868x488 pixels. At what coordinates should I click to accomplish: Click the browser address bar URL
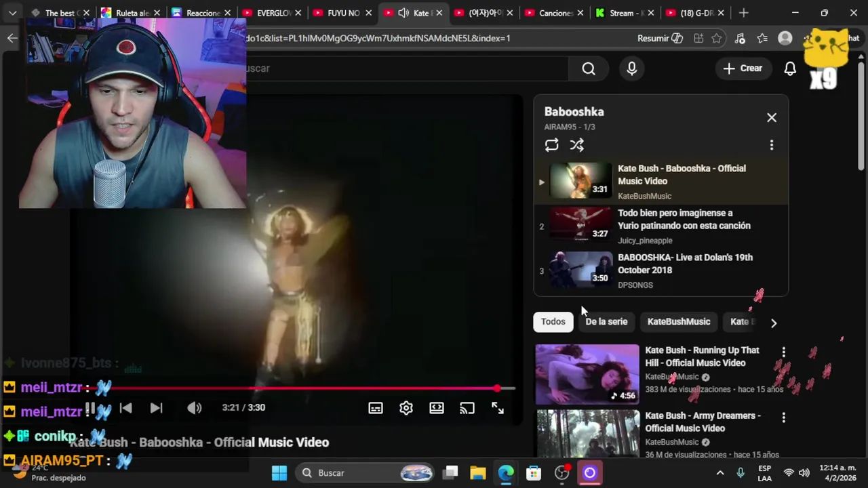(378, 39)
